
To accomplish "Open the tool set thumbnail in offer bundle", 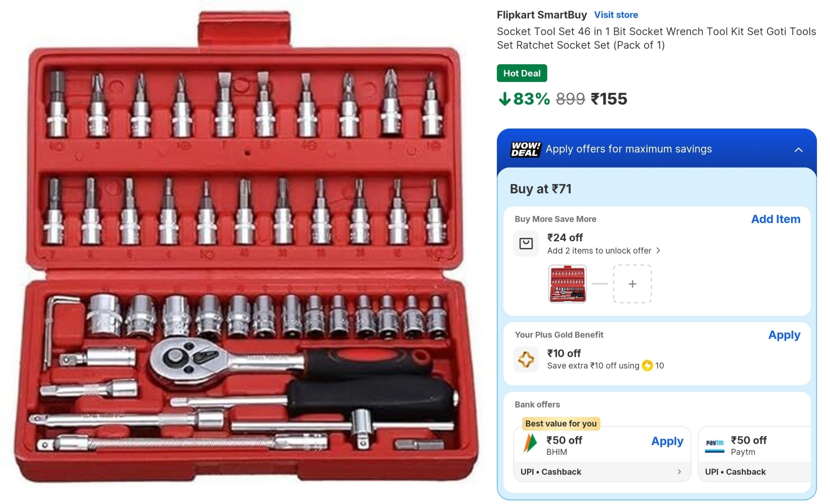I will tap(567, 284).
